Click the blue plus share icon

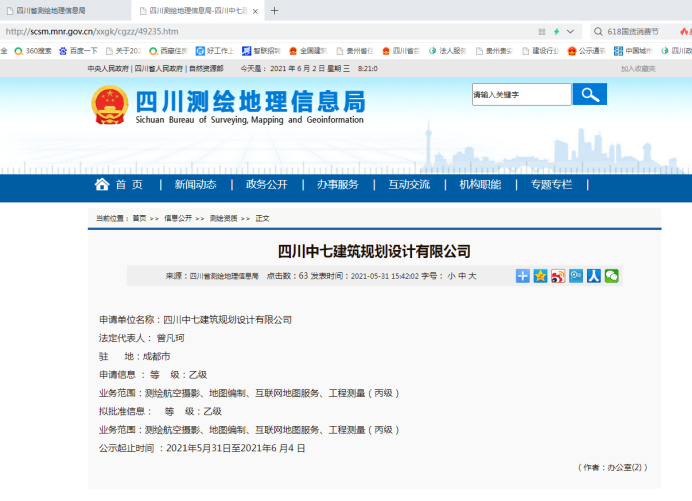(x=522, y=276)
